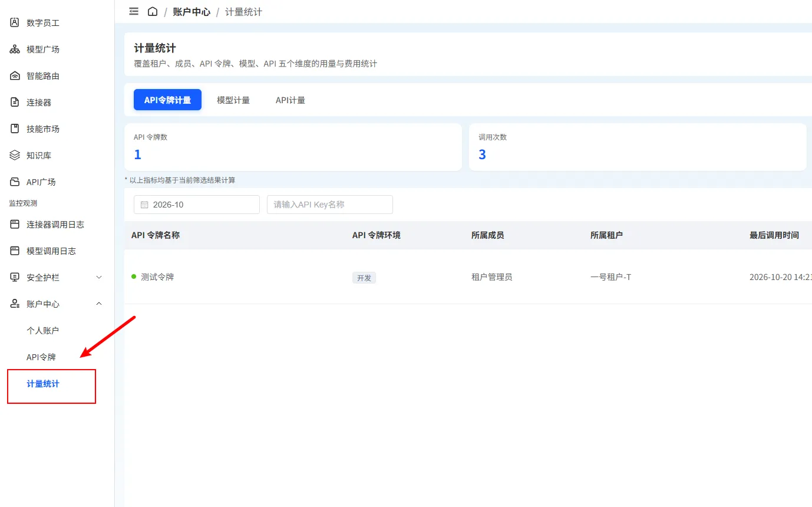Open 个人账户 in the sidebar
Screen dimensions: 812x507
coord(43,330)
